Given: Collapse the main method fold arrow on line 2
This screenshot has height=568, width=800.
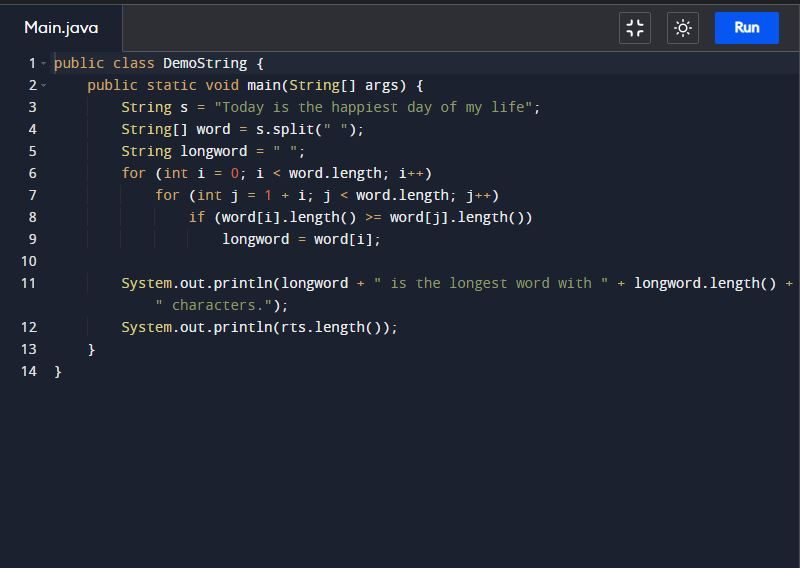Looking at the screenshot, I should pyautogui.click(x=44, y=85).
